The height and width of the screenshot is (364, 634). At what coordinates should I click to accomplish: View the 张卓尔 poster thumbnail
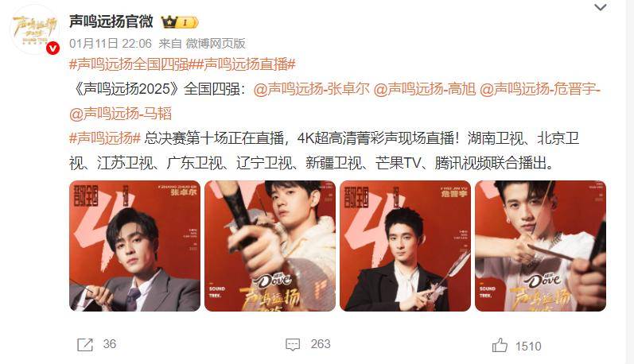[134, 246]
